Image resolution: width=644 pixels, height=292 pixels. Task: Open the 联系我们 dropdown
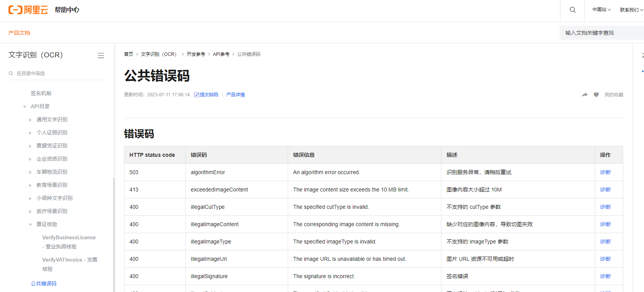tap(631, 10)
